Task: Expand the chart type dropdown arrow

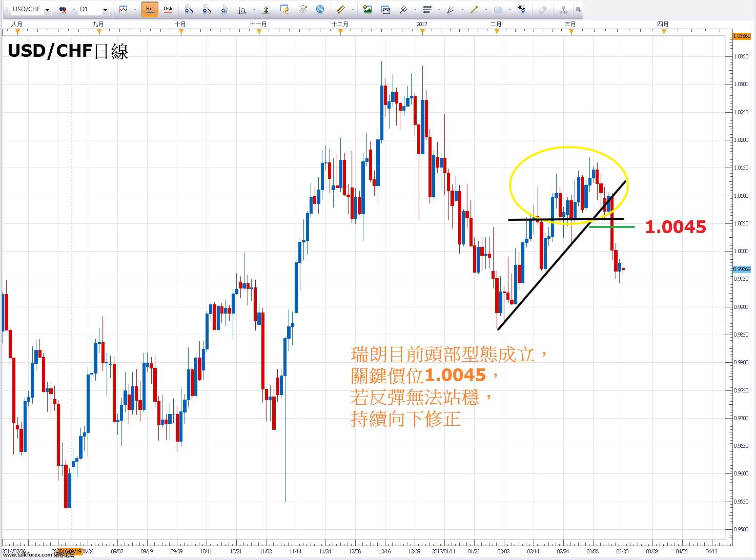Action: point(135,10)
